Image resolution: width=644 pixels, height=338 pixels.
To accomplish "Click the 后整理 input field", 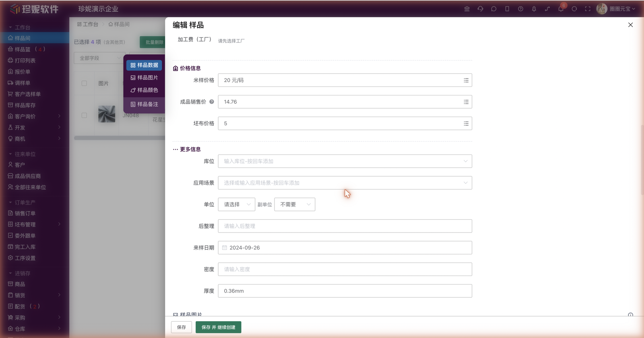I will coord(345,226).
